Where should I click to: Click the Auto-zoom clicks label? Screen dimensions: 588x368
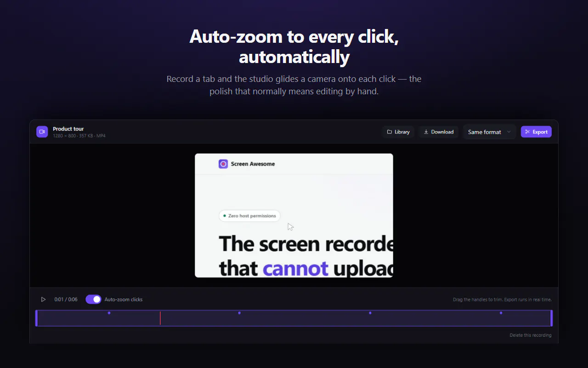pyautogui.click(x=124, y=299)
